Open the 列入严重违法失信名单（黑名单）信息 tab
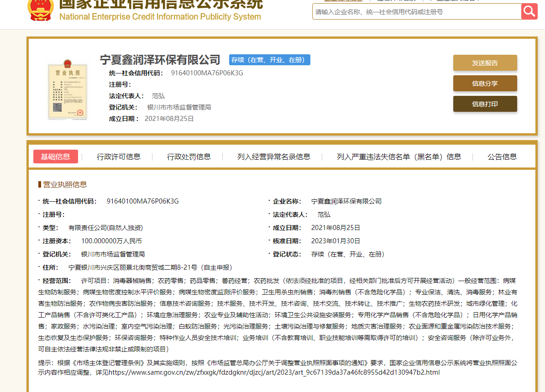 click(x=399, y=157)
